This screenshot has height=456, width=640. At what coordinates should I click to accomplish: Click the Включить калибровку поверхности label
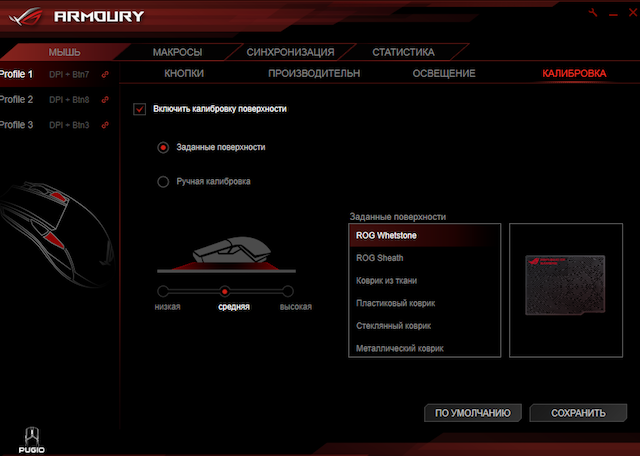[220, 109]
